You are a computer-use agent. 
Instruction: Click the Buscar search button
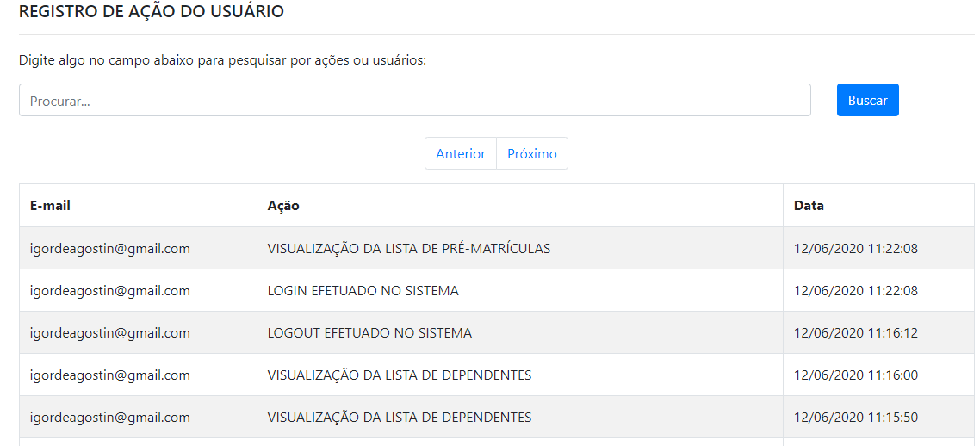[x=867, y=100]
